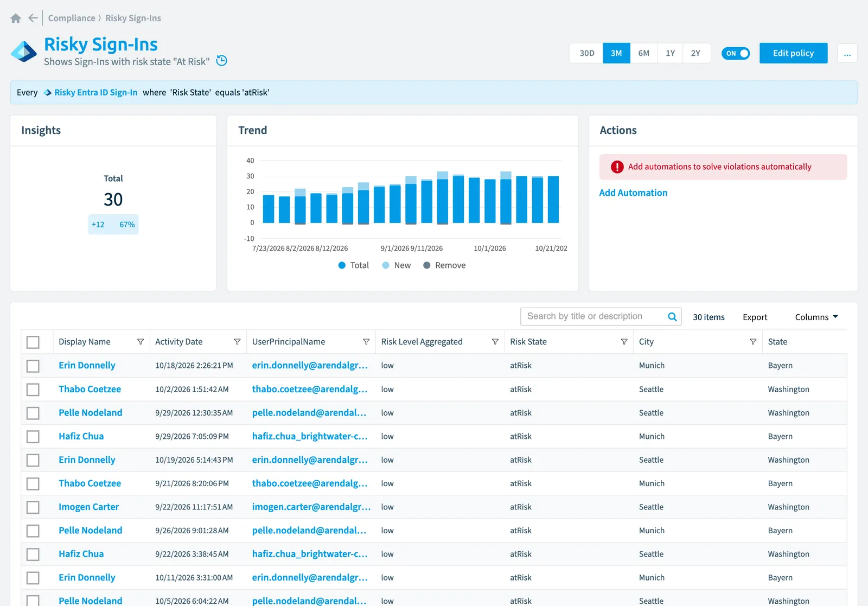This screenshot has width=868, height=606.
Task: Click the Risky Sign-Ins logo icon
Action: coord(24,52)
